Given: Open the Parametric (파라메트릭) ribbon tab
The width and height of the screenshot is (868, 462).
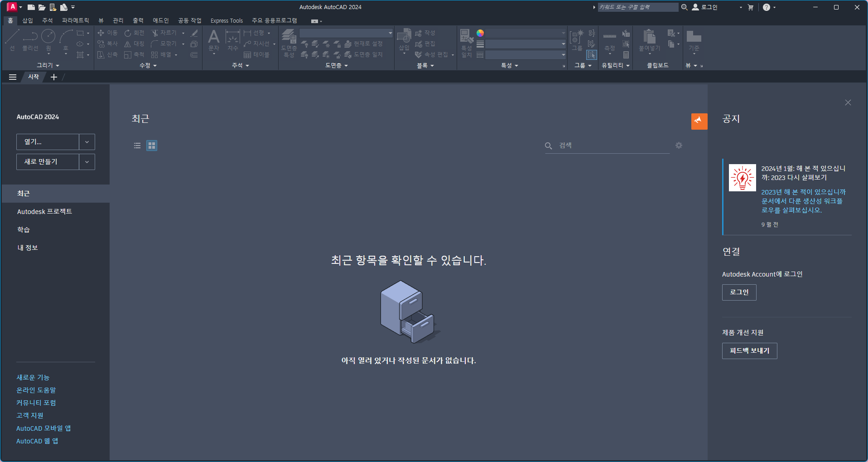Looking at the screenshot, I should pos(75,20).
